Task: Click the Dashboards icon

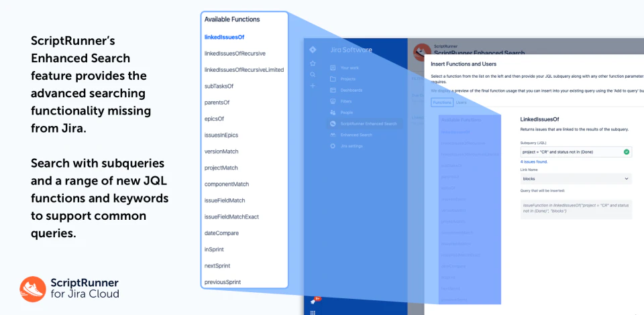Action: tap(333, 90)
